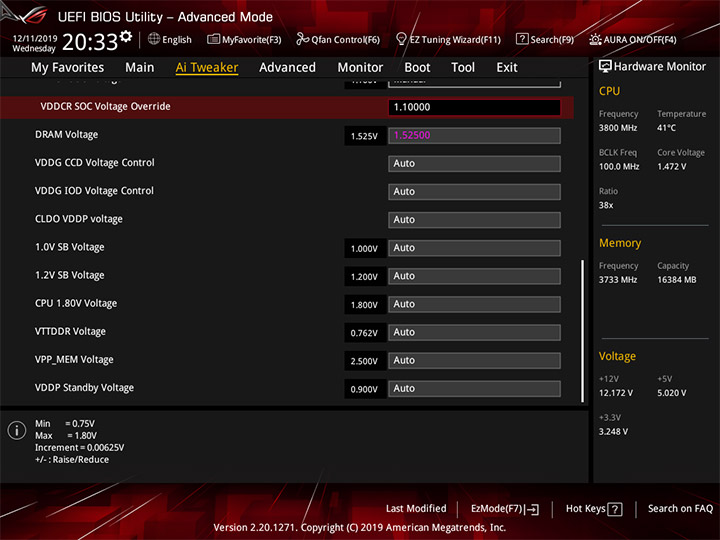720x540 pixels.
Task: Open VPP_MEM Voltage Auto field
Action: pyautogui.click(x=474, y=360)
